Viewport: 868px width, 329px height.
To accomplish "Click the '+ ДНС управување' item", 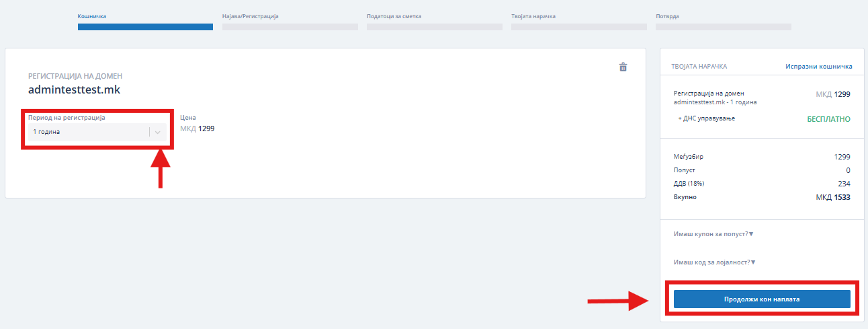I will (707, 118).
